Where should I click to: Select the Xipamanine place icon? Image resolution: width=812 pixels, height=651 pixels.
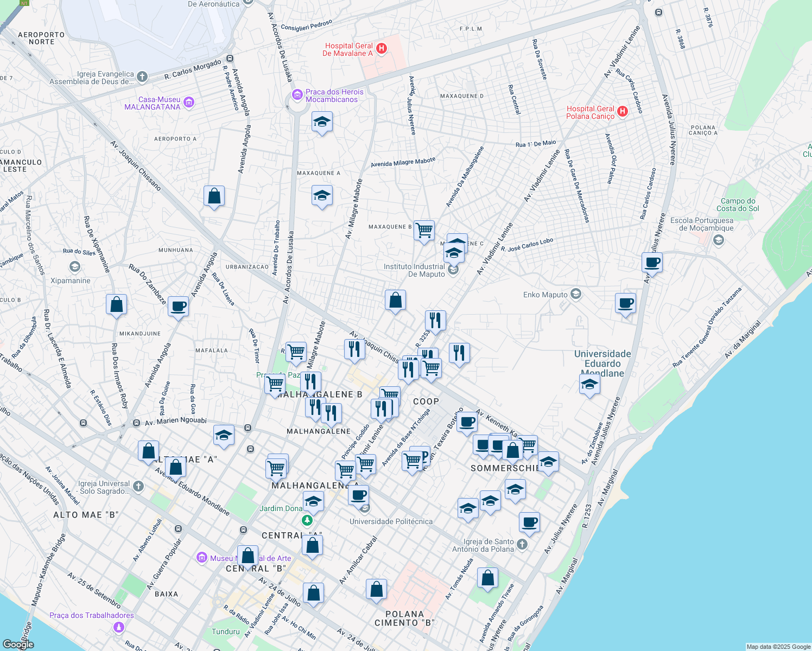(75, 267)
